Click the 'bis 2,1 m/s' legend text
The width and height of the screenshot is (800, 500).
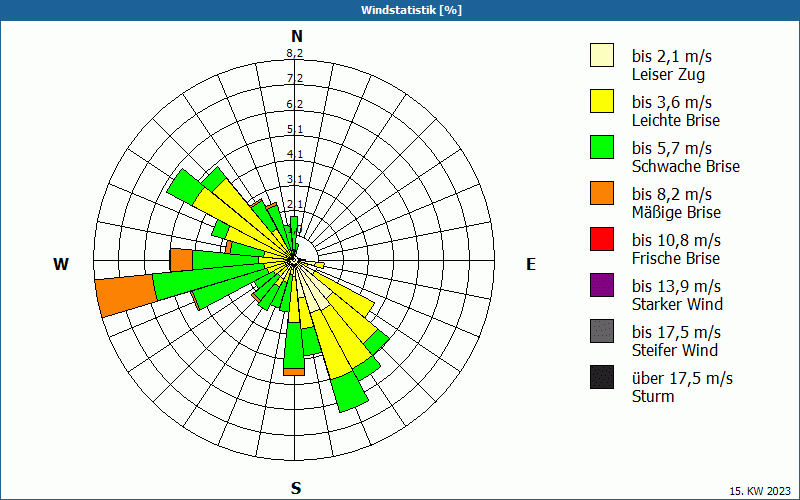click(671, 56)
